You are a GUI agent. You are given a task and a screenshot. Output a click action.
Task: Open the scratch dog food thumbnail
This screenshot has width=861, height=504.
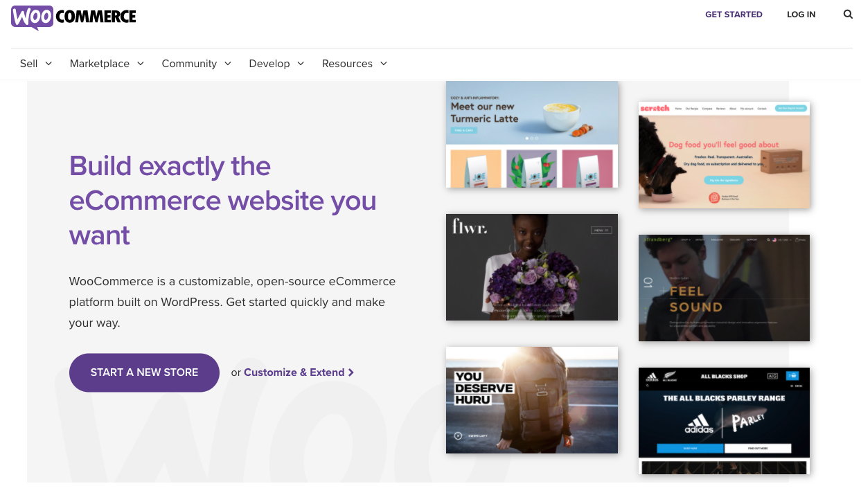pyautogui.click(x=724, y=155)
